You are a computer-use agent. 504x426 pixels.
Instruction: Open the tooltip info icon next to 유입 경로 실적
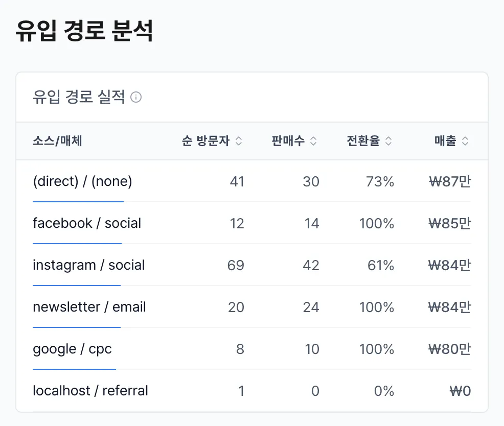[136, 97]
